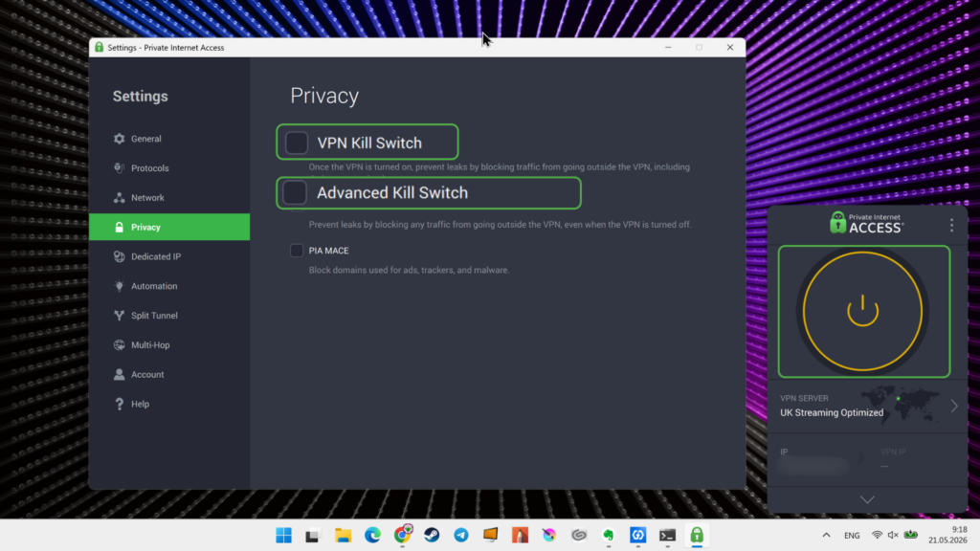Click the muted volume tray icon
Viewport: 980px width, 551px height.
pos(893,536)
